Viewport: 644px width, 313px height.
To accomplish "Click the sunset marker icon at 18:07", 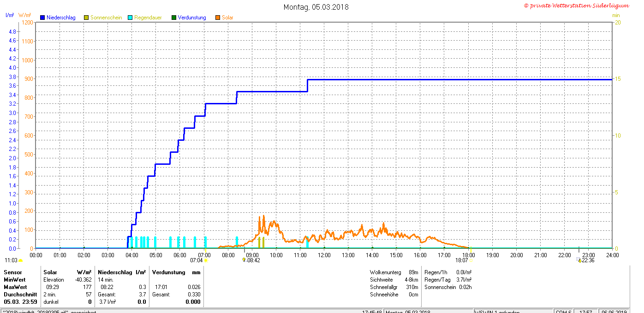I will (471, 260).
